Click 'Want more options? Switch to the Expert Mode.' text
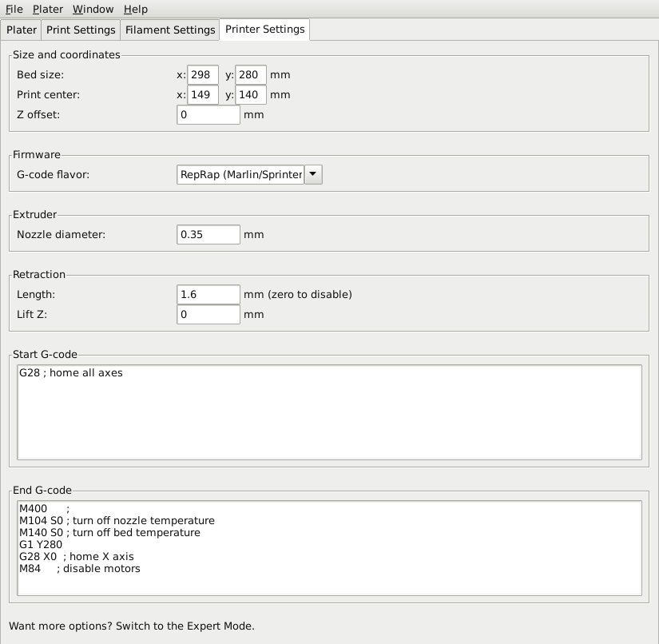 (132, 626)
